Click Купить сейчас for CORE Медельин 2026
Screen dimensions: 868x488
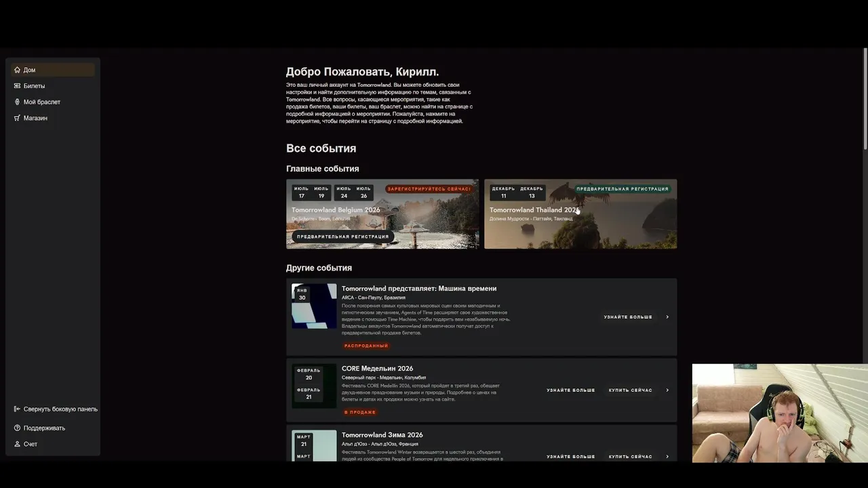pyautogui.click(x=630, y=390)
